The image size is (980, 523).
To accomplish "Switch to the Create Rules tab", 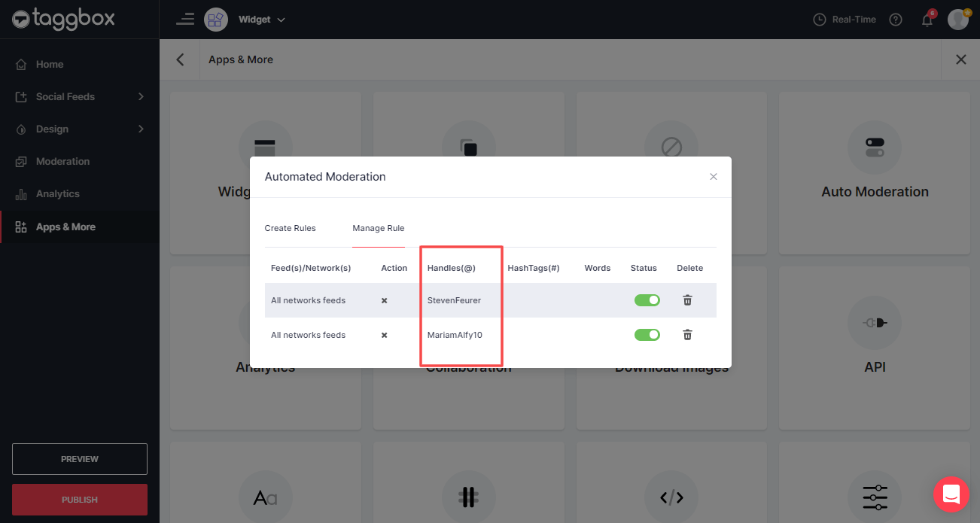I will coord(290,228).
